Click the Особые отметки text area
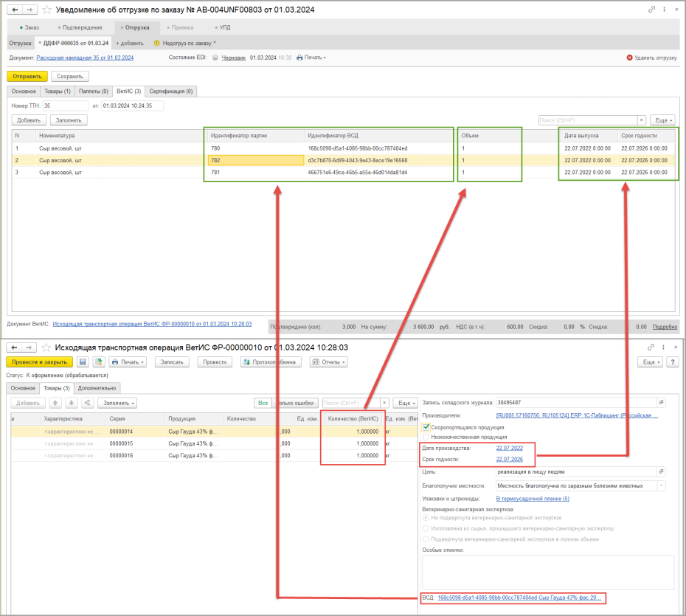This screenshot has width=686, height=616. tap(548, 572)
